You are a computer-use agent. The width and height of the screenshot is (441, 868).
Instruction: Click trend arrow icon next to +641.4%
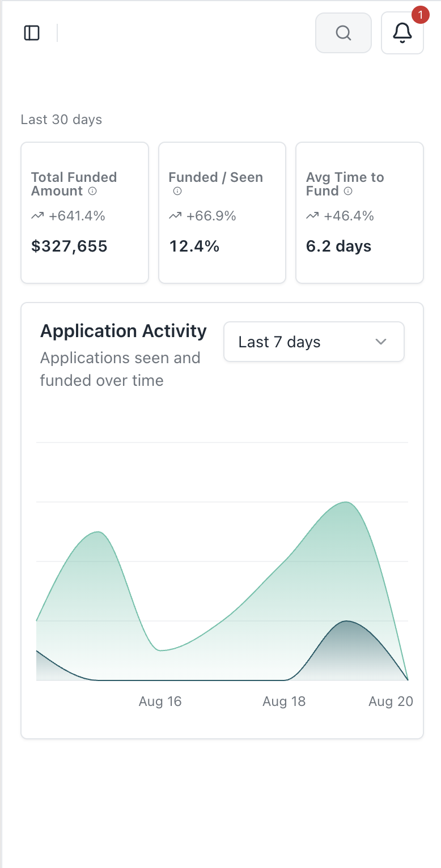(37, 216)
